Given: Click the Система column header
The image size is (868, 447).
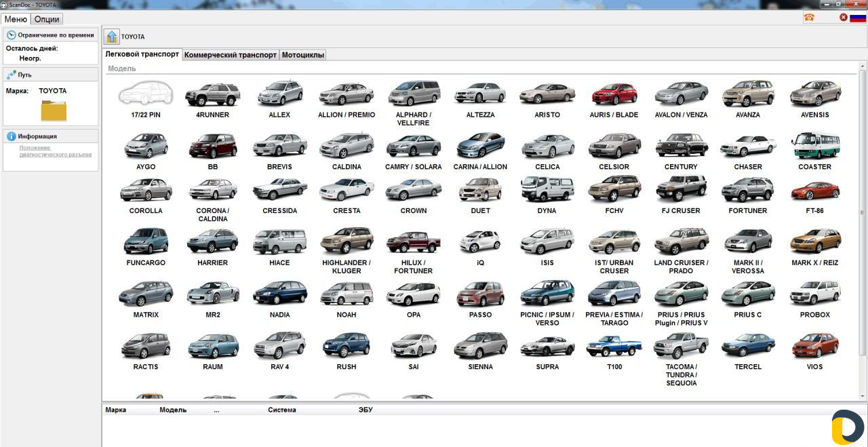Looking at the screenshot, I should click(x=282, y=410).
